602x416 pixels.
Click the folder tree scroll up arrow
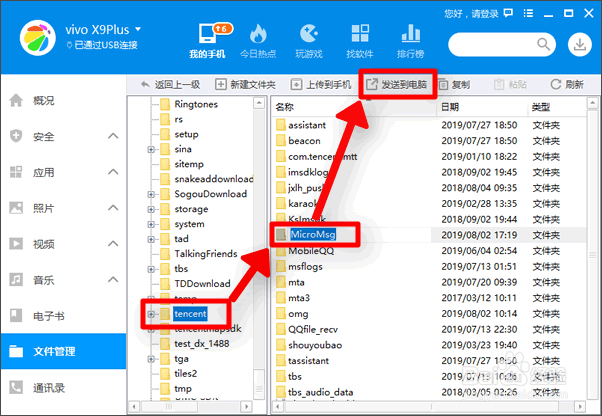(259, 103)
